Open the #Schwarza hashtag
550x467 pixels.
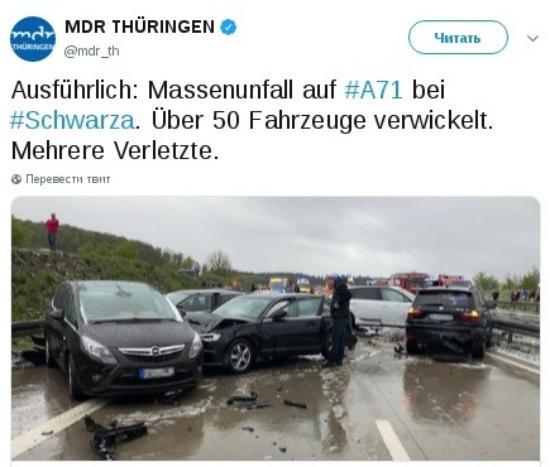[x=72, y=121]
